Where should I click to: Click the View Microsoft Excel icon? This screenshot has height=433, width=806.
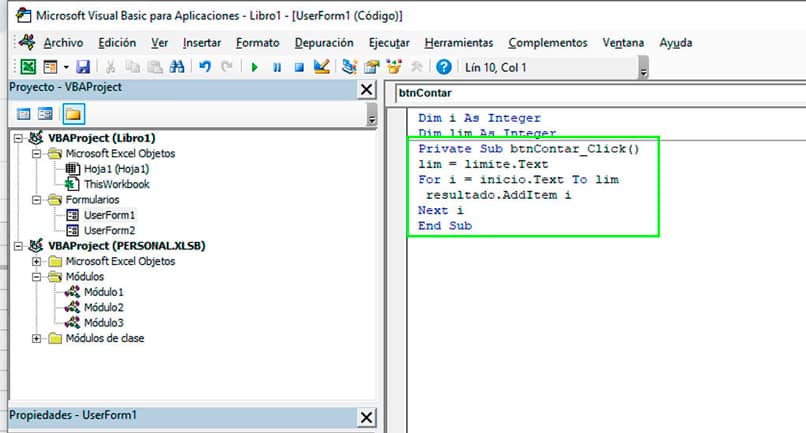28,67
